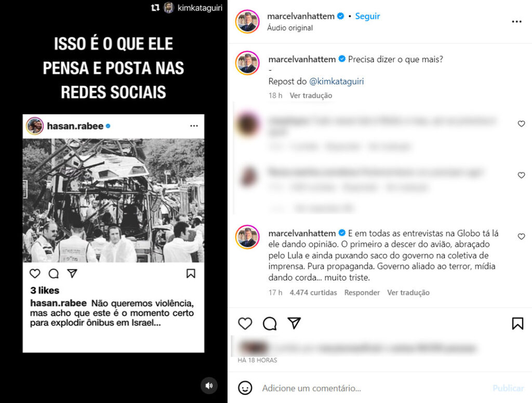This screenshot has height=403, width=532.
Task: Translate the 17 h comment
Action: pyautogui.click(x=408, y=292)
